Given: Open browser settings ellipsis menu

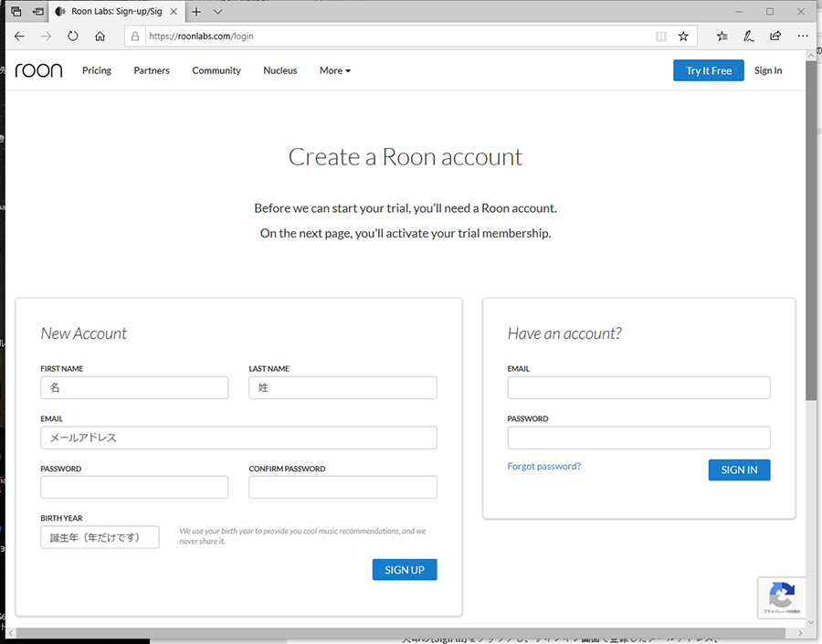Looking at the screenshot, I should [x=803, y=37].
